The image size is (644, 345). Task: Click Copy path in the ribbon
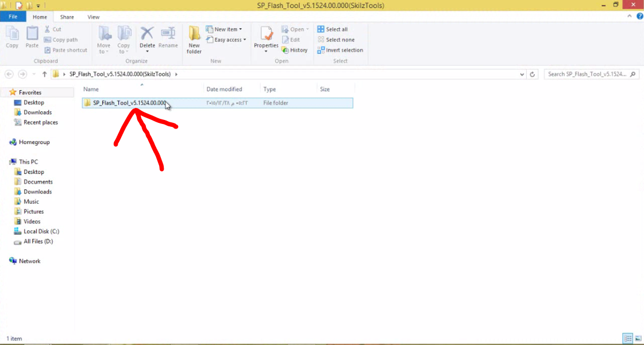(61, 40)
